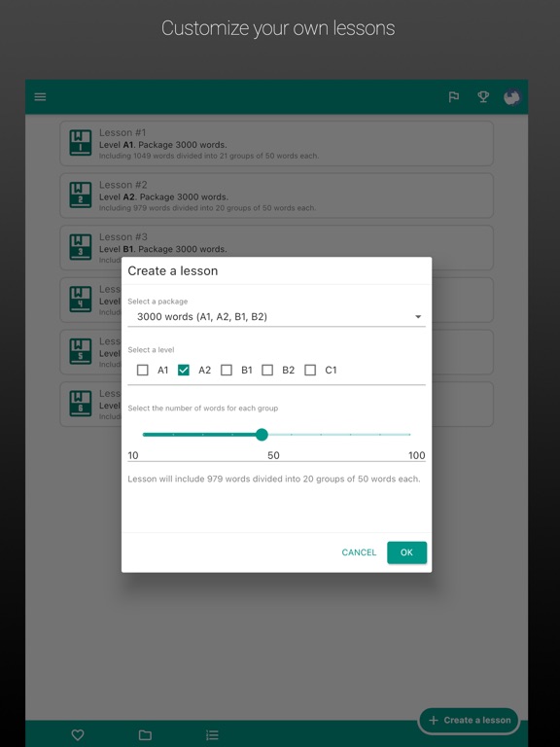Image resolution: width=560 pixels, height=747 pixels.
Task: Click 'Level A2. Package 3000 words.' text
Action: click(x=163, y=196)
